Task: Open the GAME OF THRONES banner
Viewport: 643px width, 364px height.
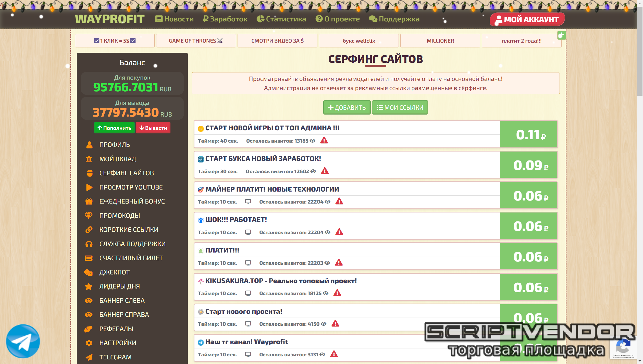Action: click(196, 41)
